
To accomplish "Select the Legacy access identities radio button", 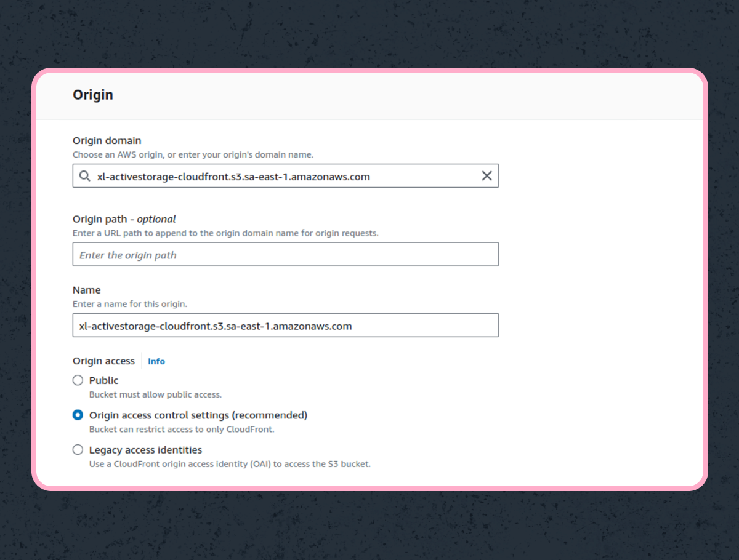I will (x=78, y=450).
